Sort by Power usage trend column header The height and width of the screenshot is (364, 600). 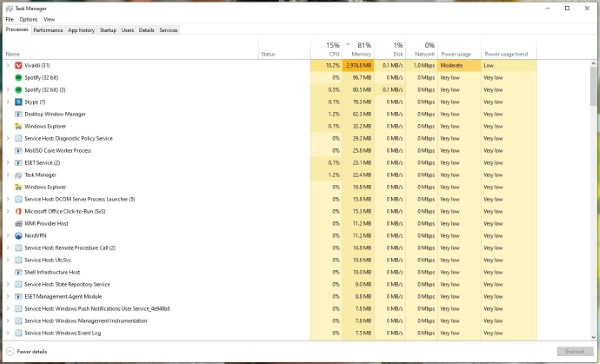tap(509, 50)
